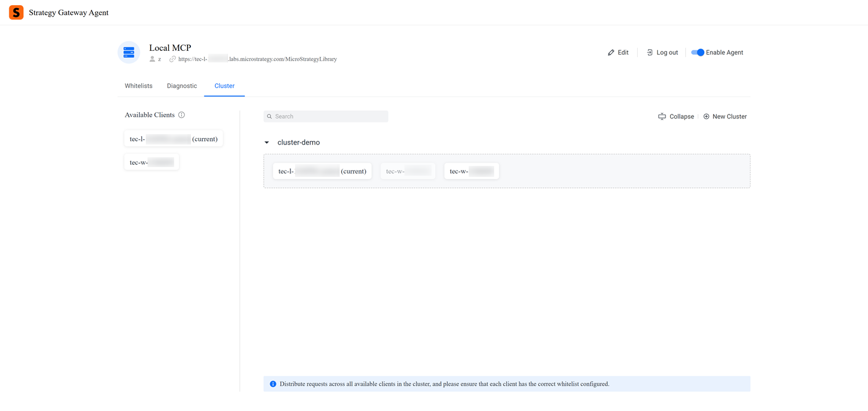Click the link icon beside the URL
The width and height of the screenshot is (868, 411).
(172, 59)
